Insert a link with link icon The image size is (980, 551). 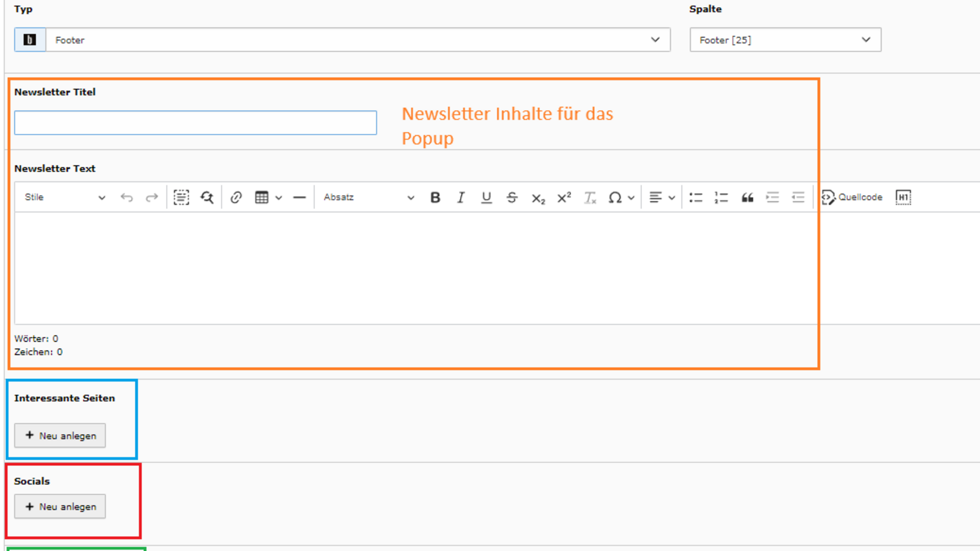(x=236, y=197)
